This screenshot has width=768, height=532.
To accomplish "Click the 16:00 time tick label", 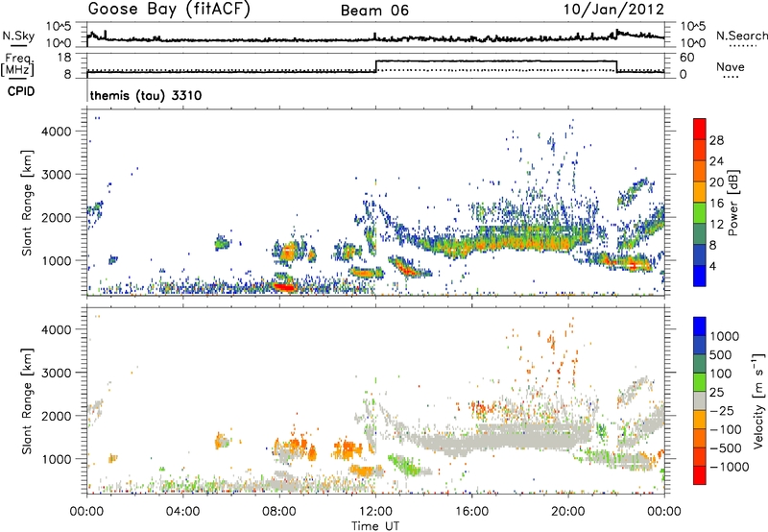I will (x=471, y=512).
